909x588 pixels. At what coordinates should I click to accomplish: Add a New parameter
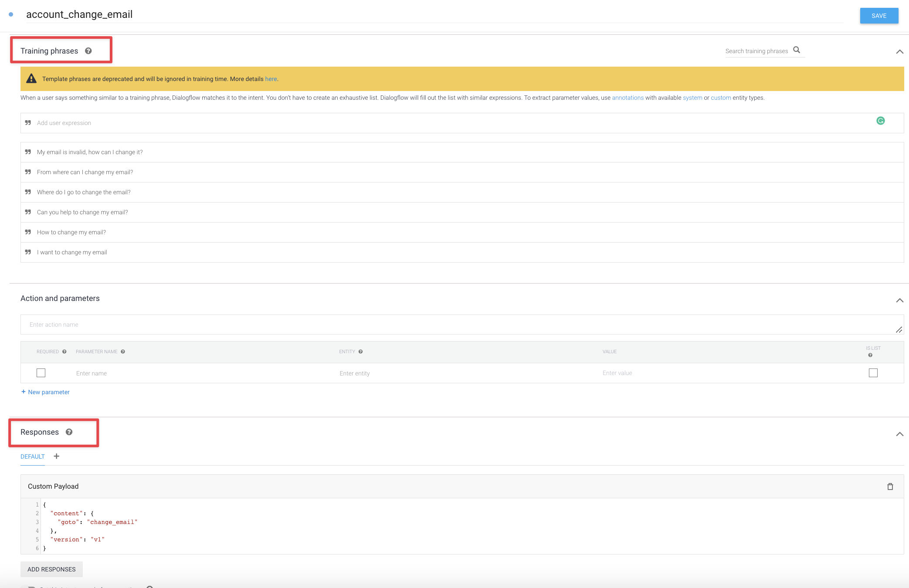(x=45, y=392)
